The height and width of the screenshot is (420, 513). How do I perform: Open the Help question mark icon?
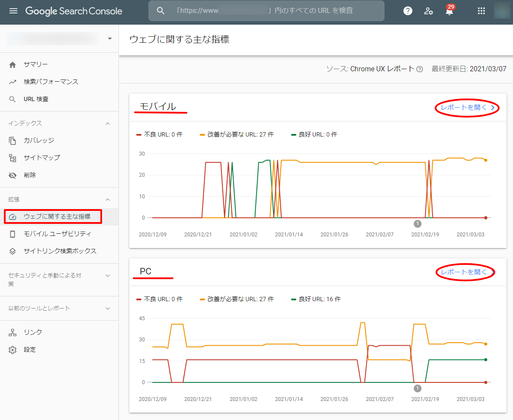[x=407, y=11]
